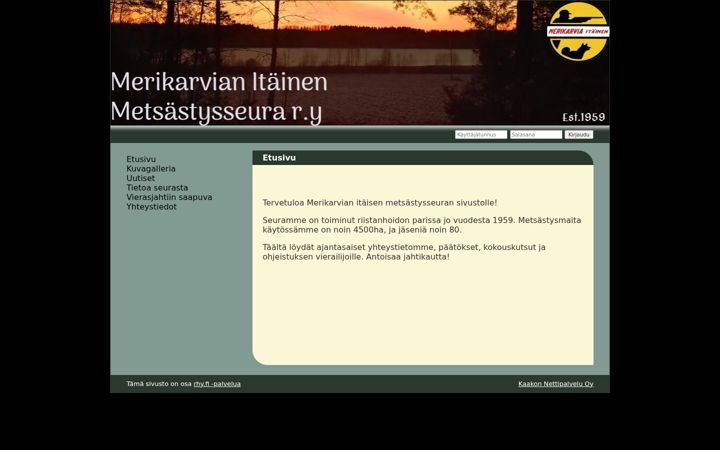The image size is (720, 450).
Task: Open the Etusivu menu link
Action: point(141,159)
